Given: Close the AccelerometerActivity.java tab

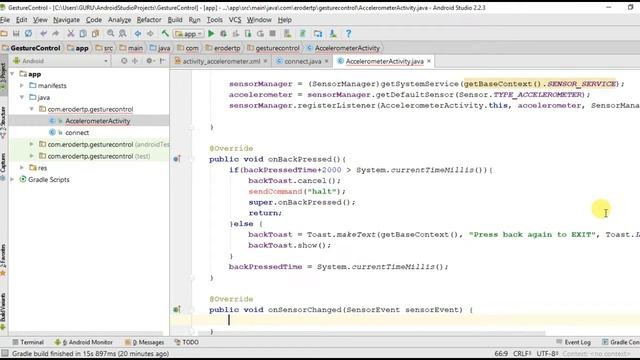Looking at the screenshot, I should coord(429,61).
